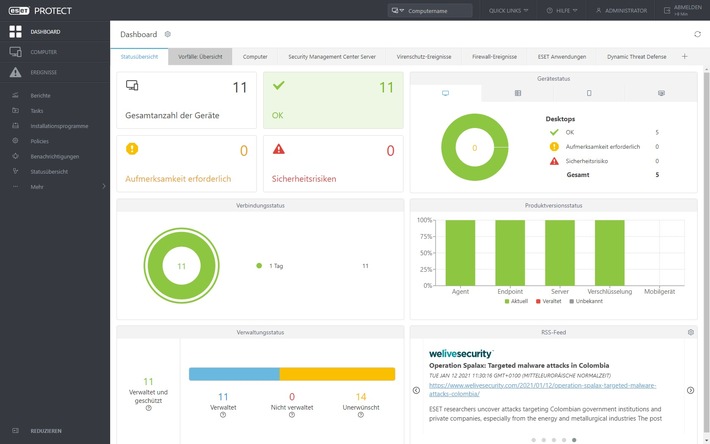The width and height of the screenshot is (710, 444).
Task: Open Security Management Center Server tab
Action: tap(332, 57)
